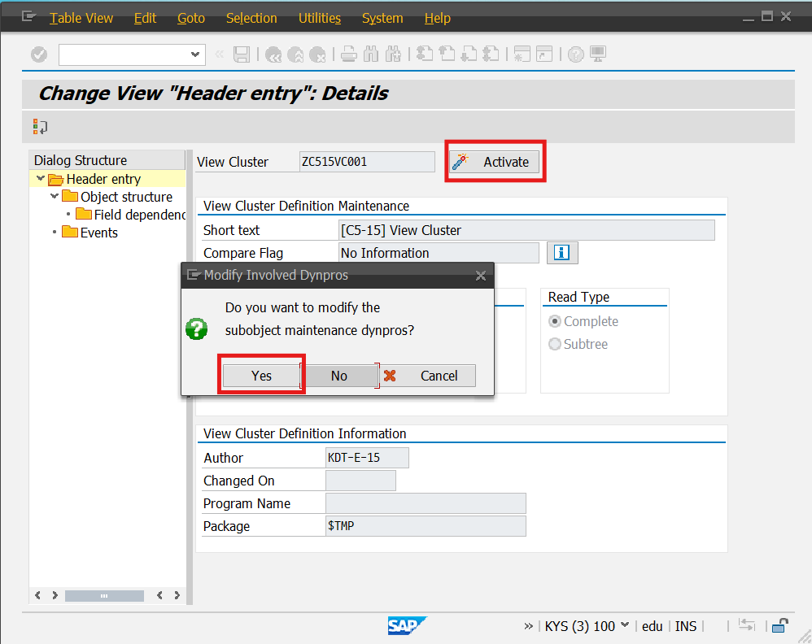
Task: Click the Next Page icon
Action: pos(469,54)
